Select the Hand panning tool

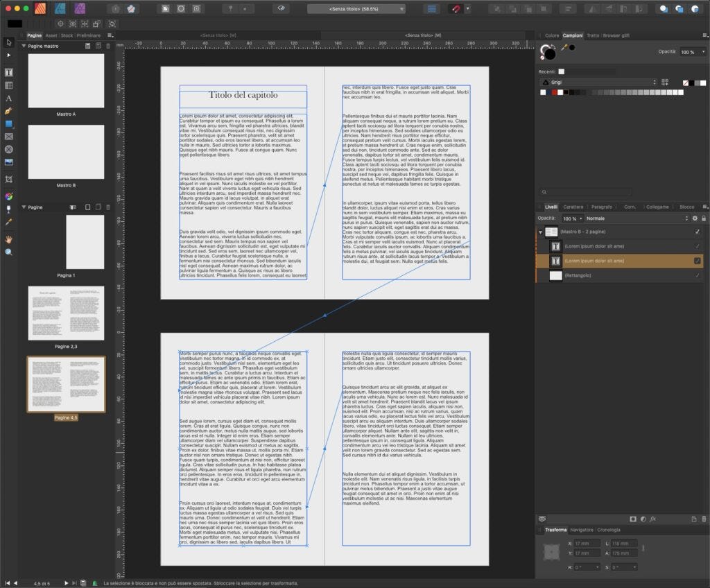[8, 238]
